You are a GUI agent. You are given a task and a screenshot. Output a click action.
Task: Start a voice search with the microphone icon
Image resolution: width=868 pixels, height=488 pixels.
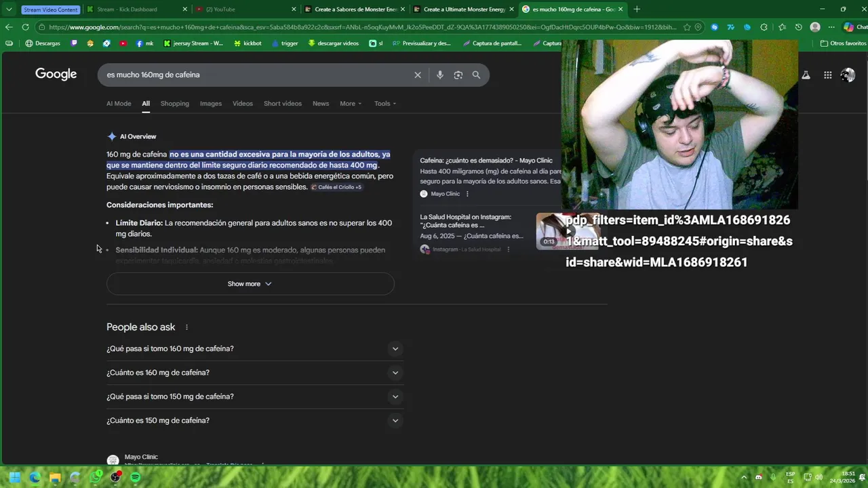440,75
